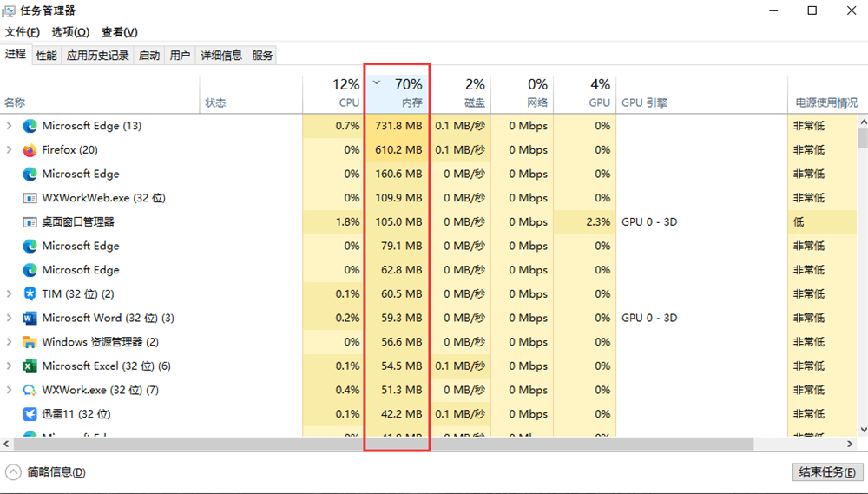The image size is (868, 494).
Task: Click the Firefox (20) process icon
Action: (x=30, y=150)
